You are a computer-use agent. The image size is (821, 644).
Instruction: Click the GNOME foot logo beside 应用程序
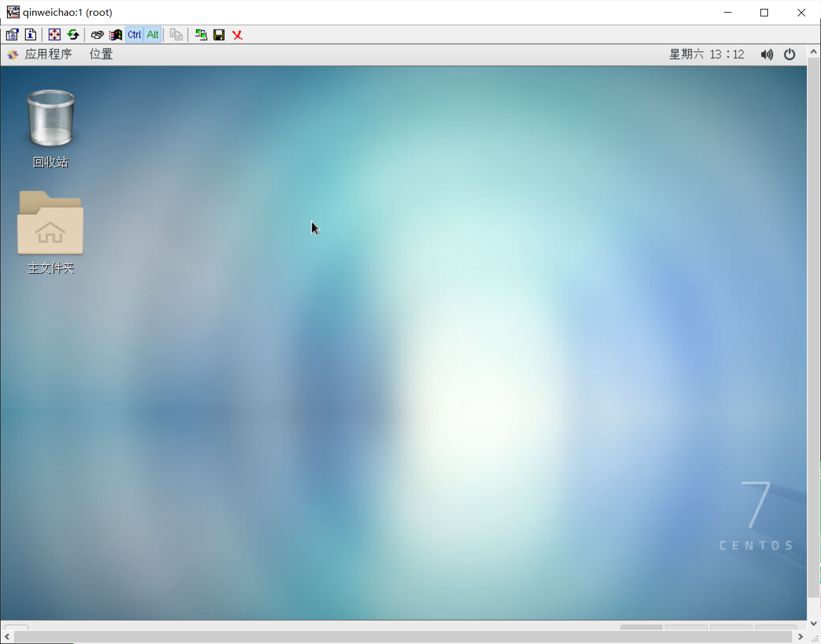pos(13,55)
